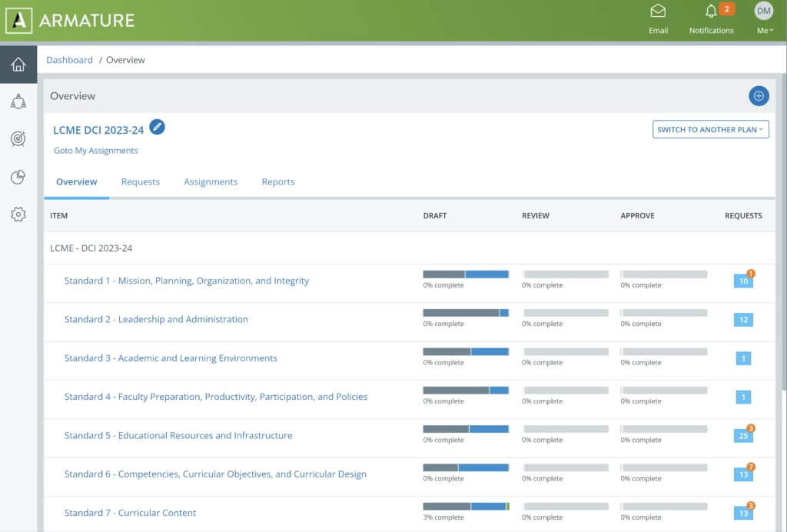Click Standard 7 draft progress bar
Viewport: 787px width, 532px height.
(466, 506)
